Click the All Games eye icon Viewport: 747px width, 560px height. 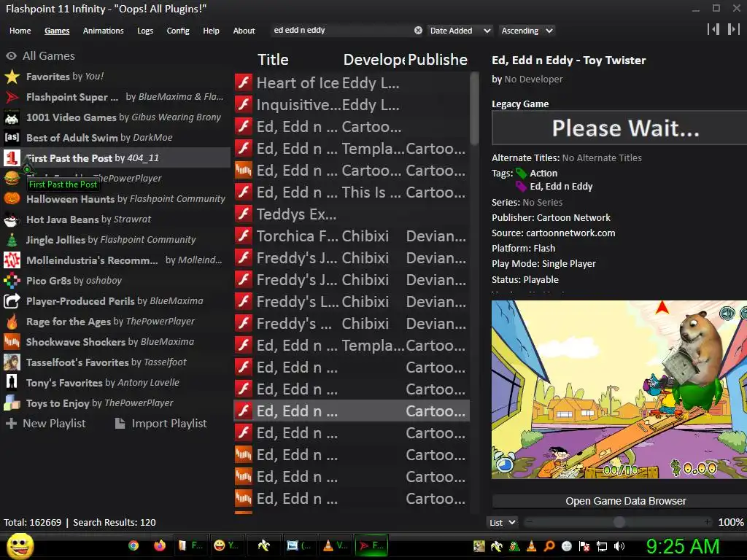point(12,56)
